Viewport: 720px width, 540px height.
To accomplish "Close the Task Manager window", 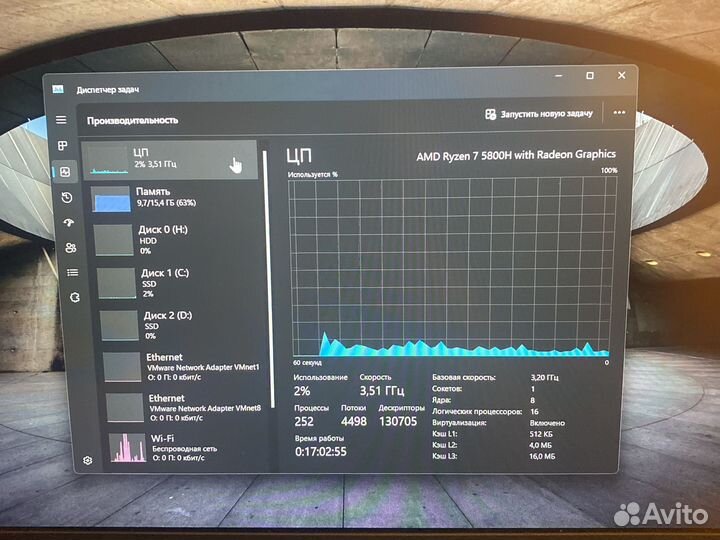I will 621,75.
